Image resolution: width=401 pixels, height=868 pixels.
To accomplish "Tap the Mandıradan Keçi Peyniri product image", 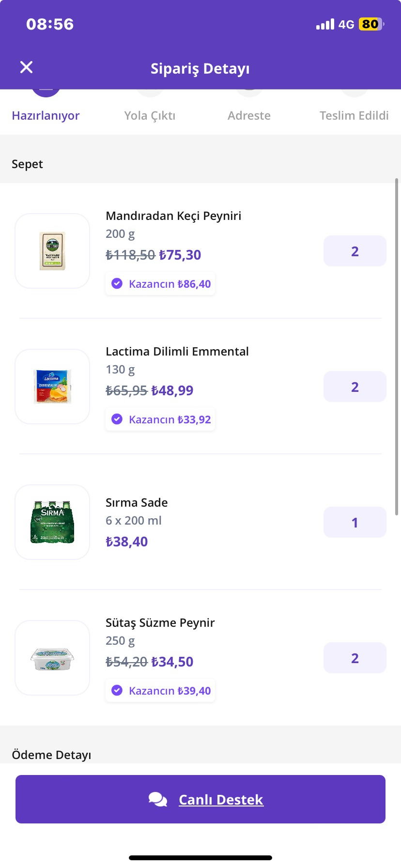I will [52, 251].
